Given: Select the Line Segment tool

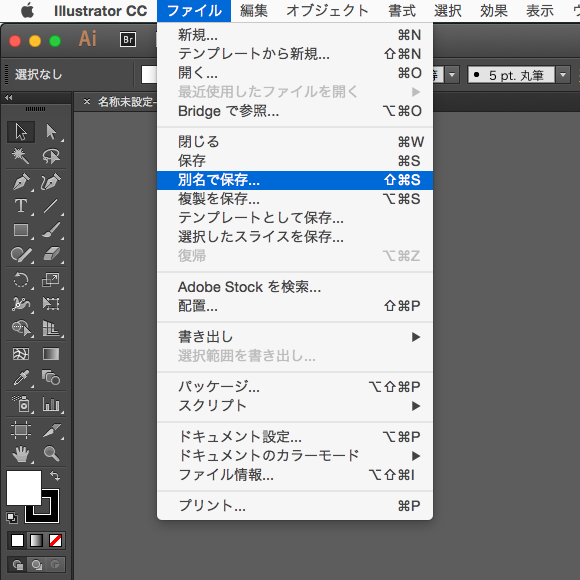Looking at the screenshot, I should click(51, 206).
